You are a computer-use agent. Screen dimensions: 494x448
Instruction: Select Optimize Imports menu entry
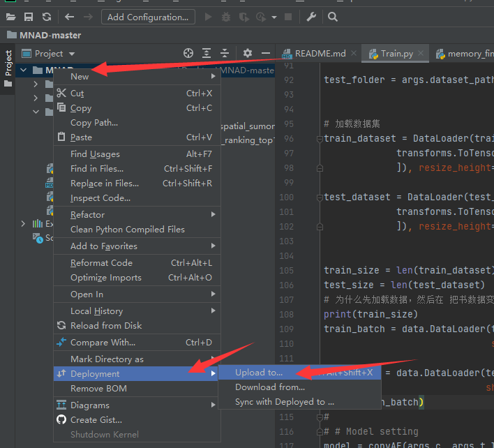tap(137, 278)
